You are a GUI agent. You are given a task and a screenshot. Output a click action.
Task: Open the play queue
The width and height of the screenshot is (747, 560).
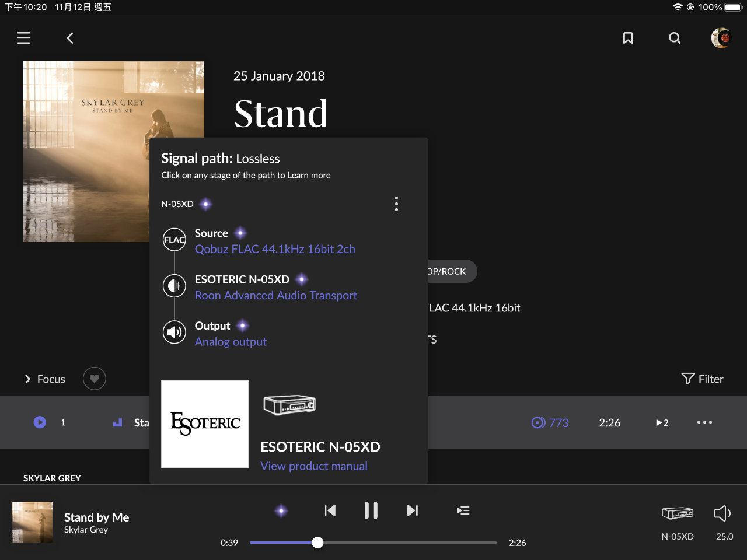tap(463, 510)
